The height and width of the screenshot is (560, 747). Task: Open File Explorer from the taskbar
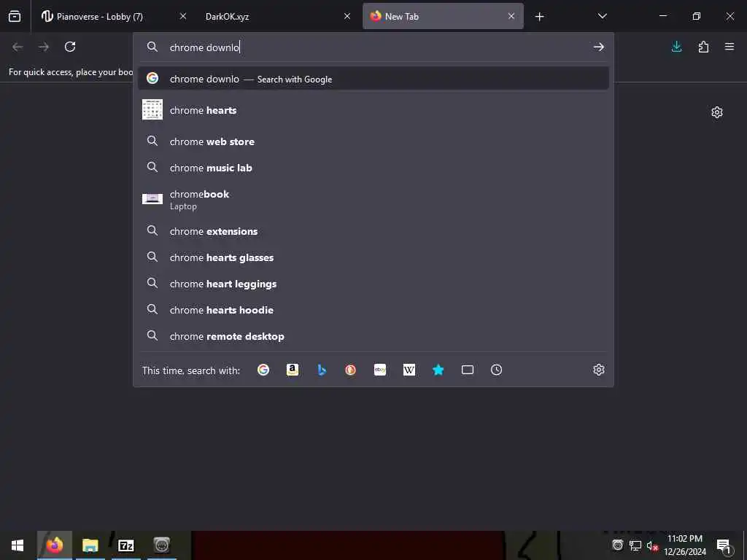(x=90, y=545)
